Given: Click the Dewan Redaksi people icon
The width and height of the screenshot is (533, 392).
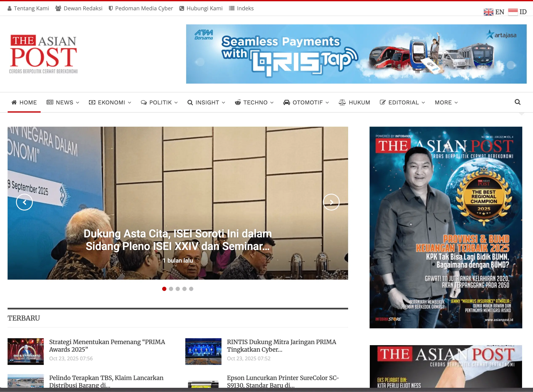Looking at the screenshot, I should point(58,9).
